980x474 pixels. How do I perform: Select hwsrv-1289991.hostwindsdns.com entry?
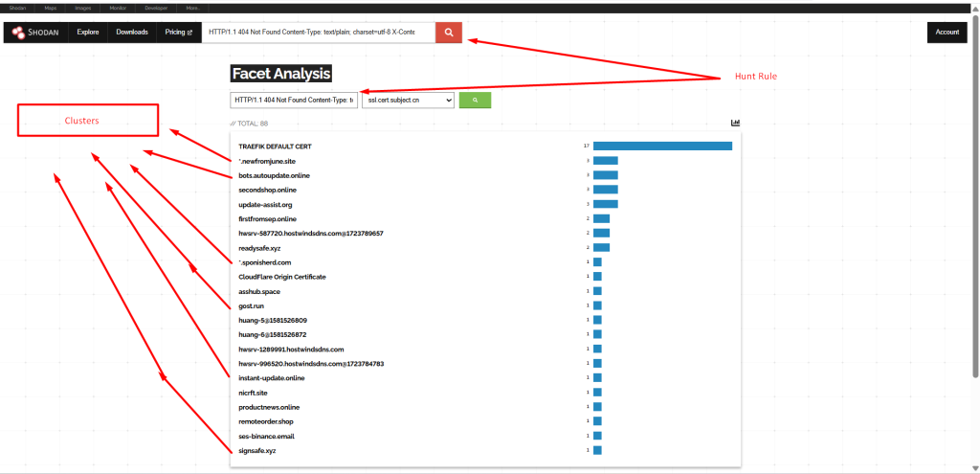click(x=291, y=350)
